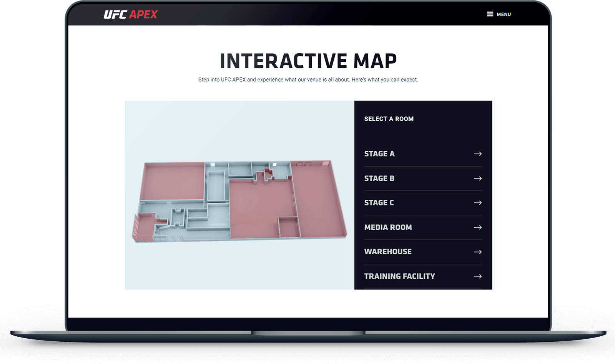Click the Interactive Map heading
Viewport: 615px width, 364px height.
[x=308, y=61]
